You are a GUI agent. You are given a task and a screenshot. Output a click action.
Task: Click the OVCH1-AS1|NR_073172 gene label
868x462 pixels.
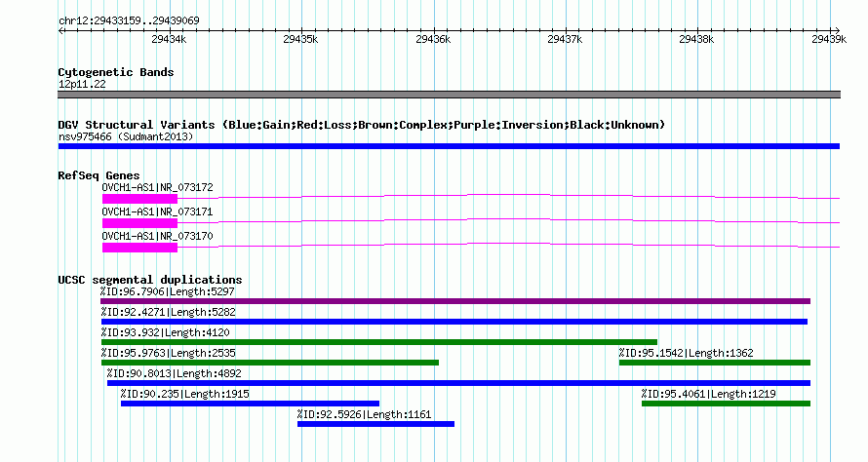pyautogui.click(x=157, y=187)
